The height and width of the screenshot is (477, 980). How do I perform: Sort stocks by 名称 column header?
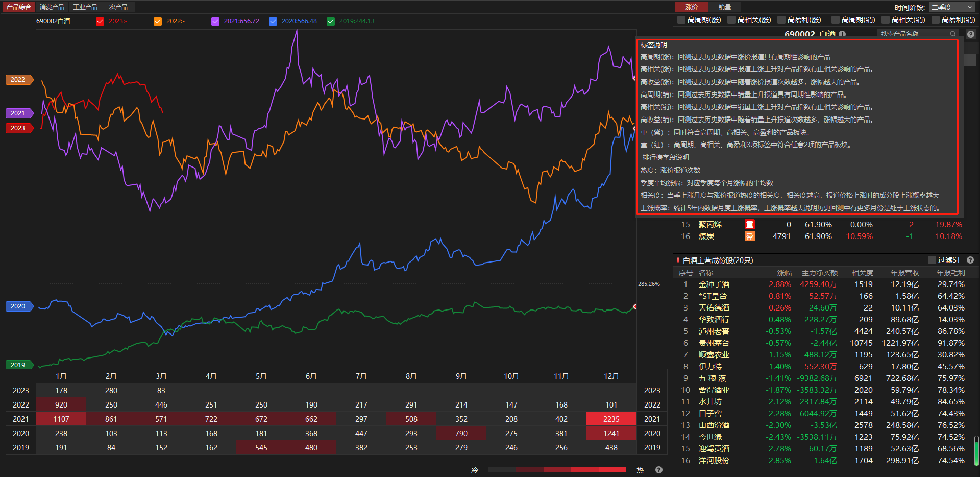pyautogui.click(x=706, y=273)
